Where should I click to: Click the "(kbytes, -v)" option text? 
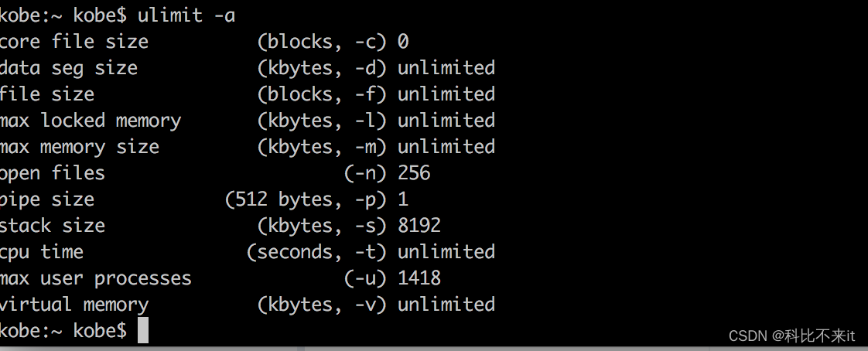pos(322,305)
